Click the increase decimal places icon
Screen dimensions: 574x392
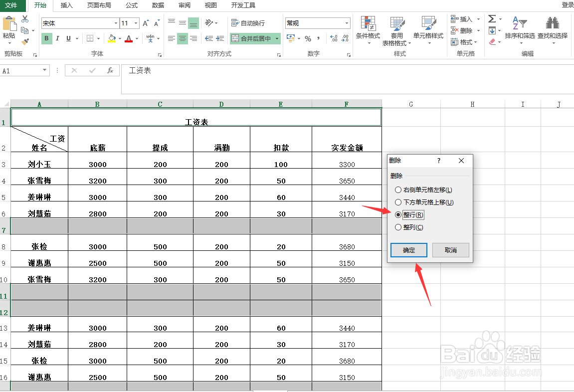[x=334, y=38]
